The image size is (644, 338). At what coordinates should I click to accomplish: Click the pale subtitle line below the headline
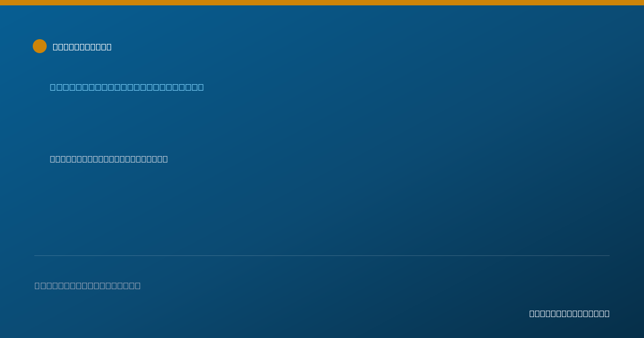109,159
